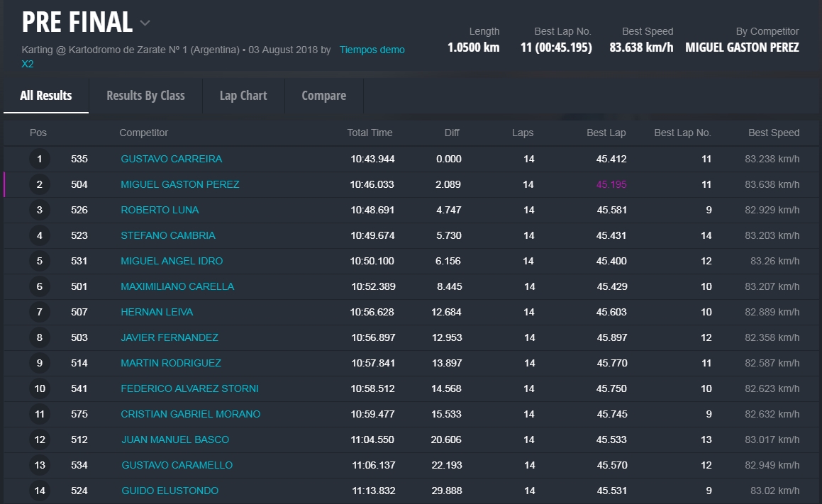View FEDERICO ALVAREZ STORNI profile
The image size is (822, 504).
point(189,388)
